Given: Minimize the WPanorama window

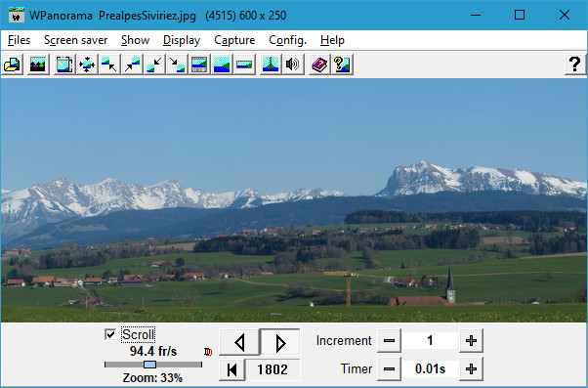Looking at the screenshot, I should pos(476,15).
